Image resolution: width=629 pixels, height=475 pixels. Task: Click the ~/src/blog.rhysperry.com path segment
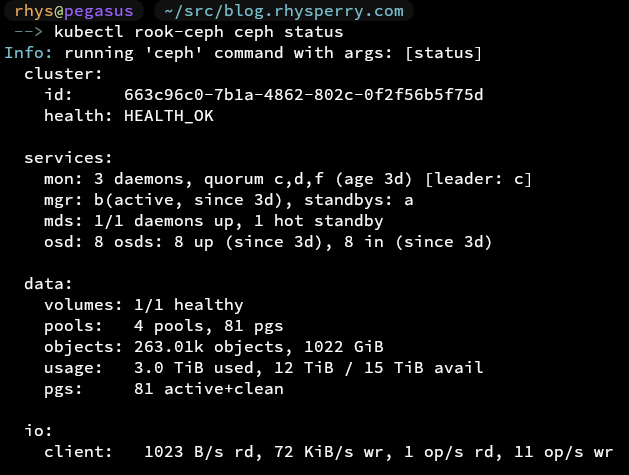coord(284,11)
